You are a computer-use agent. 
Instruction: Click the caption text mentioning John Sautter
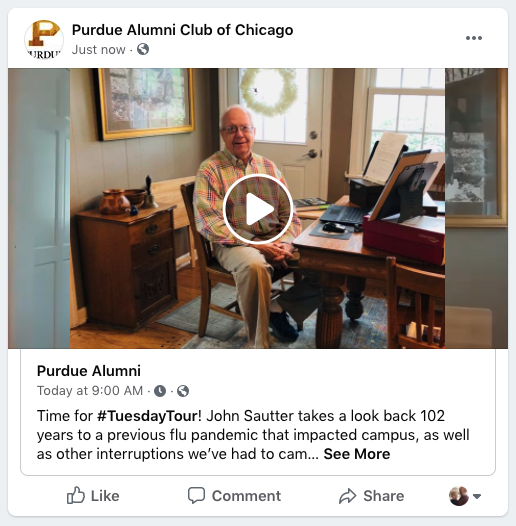[253, 435]
